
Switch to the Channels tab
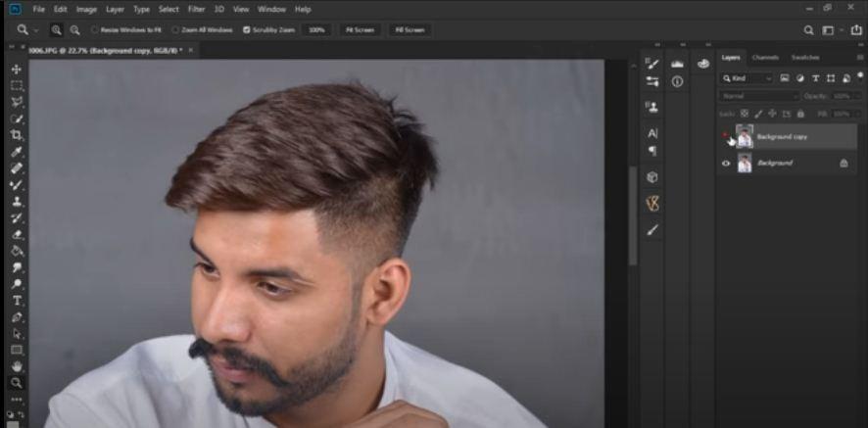[x=765, y=58]
